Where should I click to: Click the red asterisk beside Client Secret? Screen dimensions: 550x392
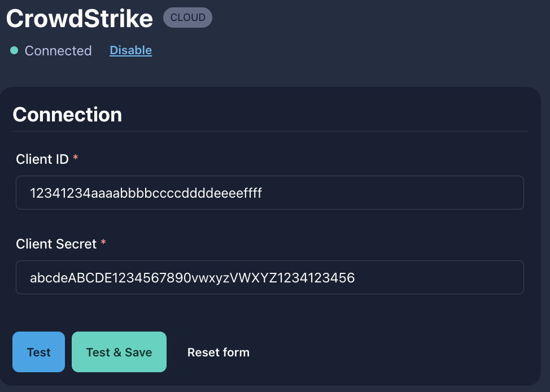103,244
